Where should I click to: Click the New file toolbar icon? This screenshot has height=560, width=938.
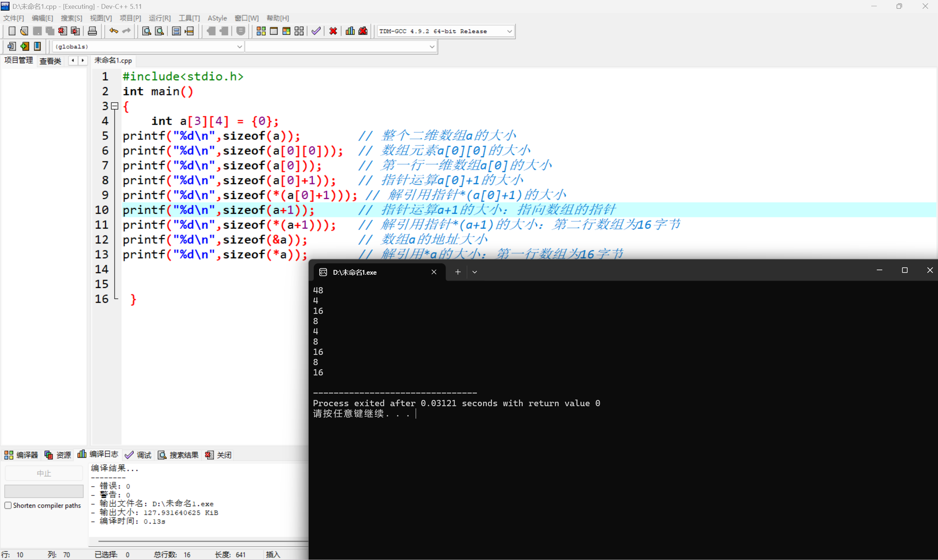(12, 31)
